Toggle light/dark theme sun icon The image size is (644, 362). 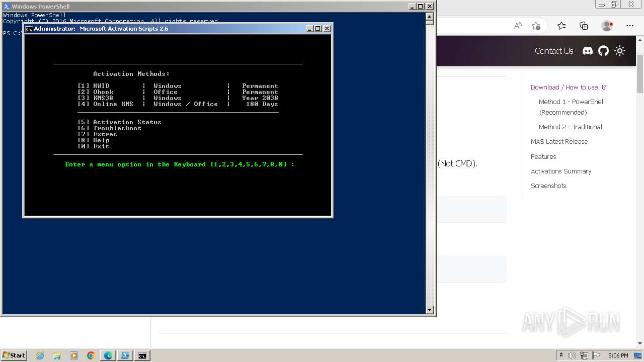(620, 51)
